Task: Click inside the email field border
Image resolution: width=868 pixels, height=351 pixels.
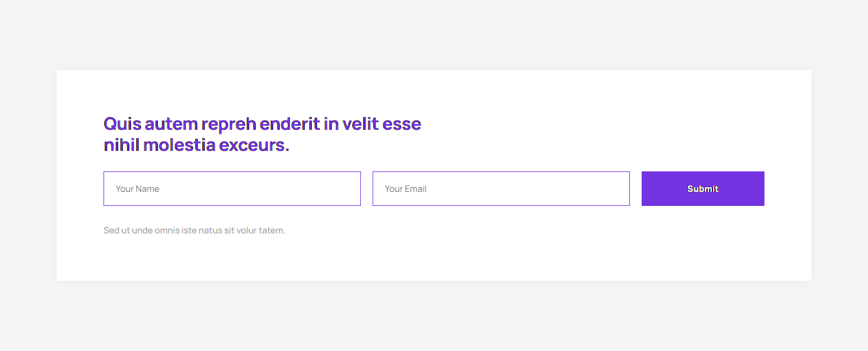Action: [501, 188]
